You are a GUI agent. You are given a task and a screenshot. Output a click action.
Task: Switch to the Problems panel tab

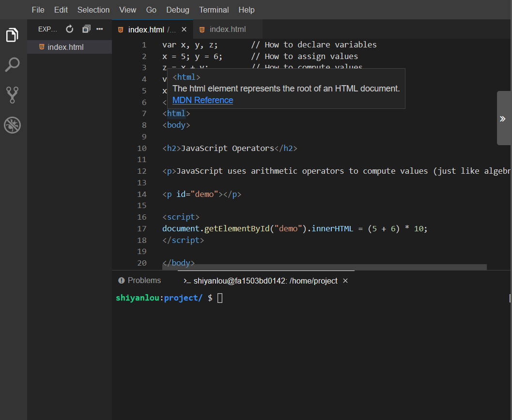tap(140, 281)
